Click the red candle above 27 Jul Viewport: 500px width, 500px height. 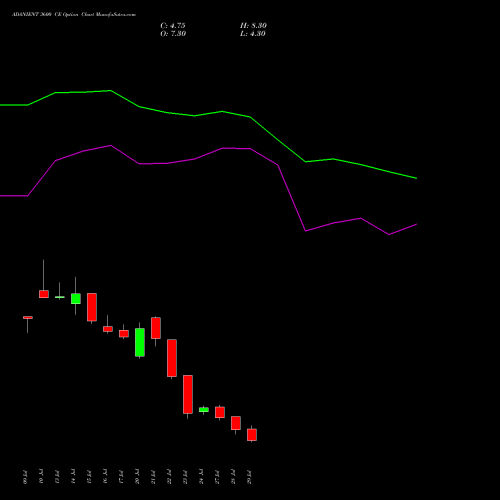(220, 412)
